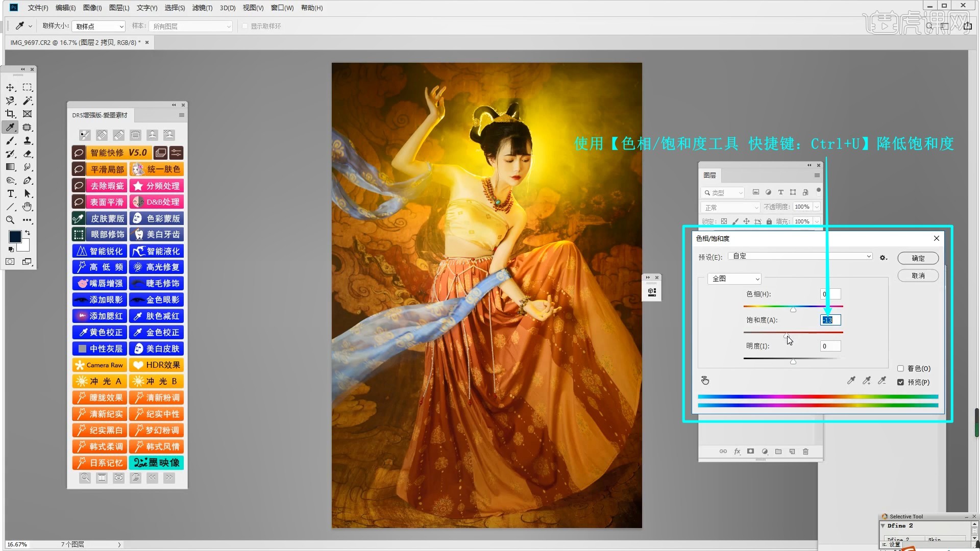980x551 pixels.
Task: Open the 图像 image menu
Action: pyautogui.click(x=92, y=8)
